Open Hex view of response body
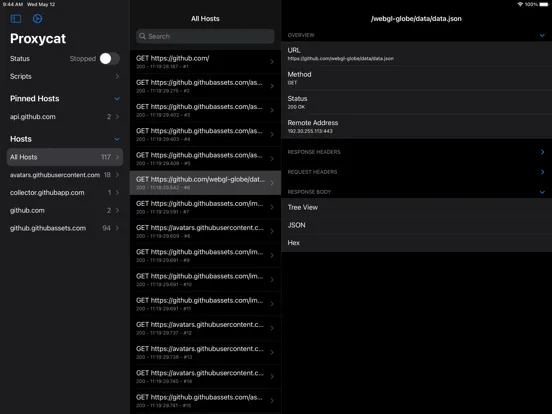 click(417, 243)
